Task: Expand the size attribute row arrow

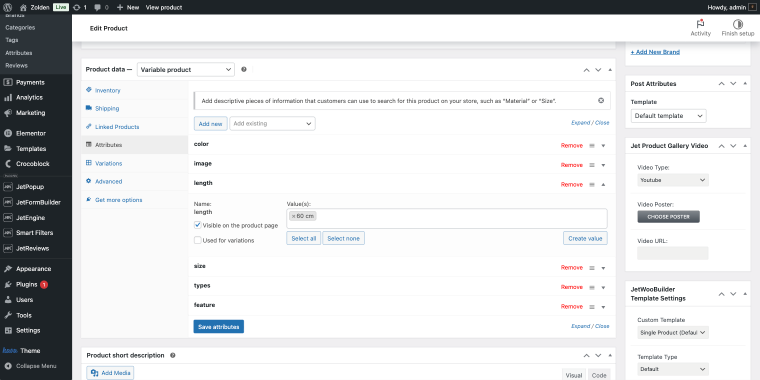Action: click(603, 268)
